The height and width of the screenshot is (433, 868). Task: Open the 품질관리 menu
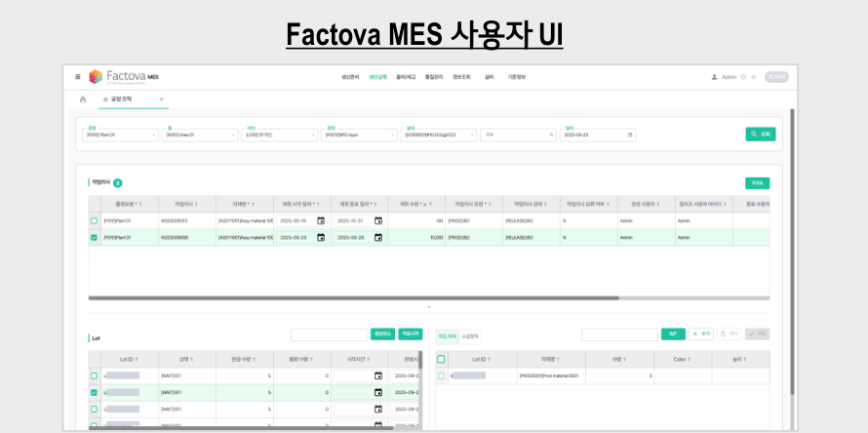point(434,77)
